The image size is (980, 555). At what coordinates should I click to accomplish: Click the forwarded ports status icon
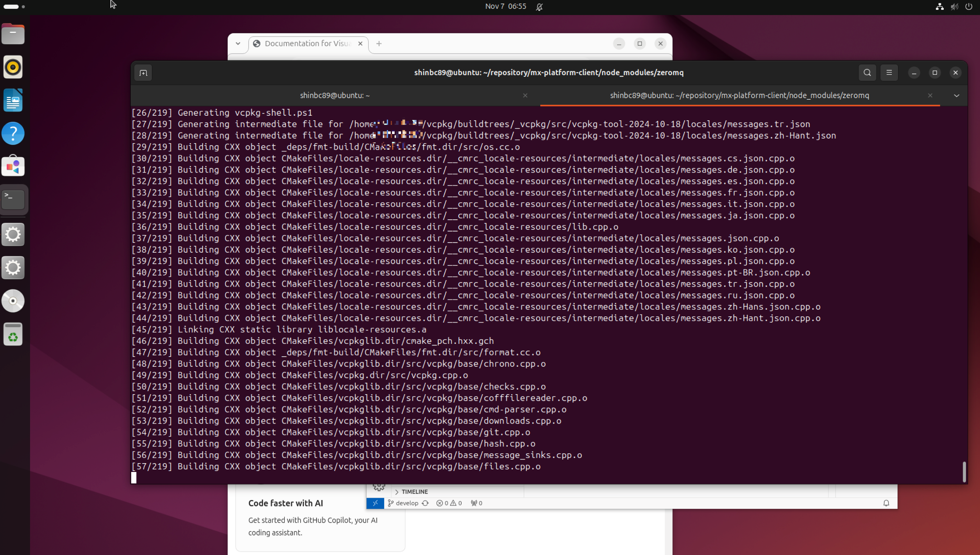(x=476, y=503)
